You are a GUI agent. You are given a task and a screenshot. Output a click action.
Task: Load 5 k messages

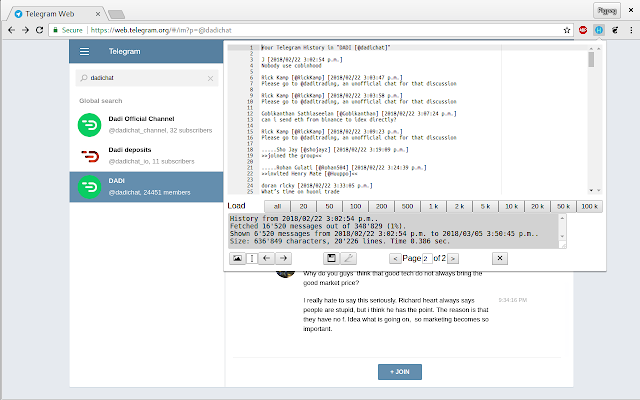tap(485, 206)
